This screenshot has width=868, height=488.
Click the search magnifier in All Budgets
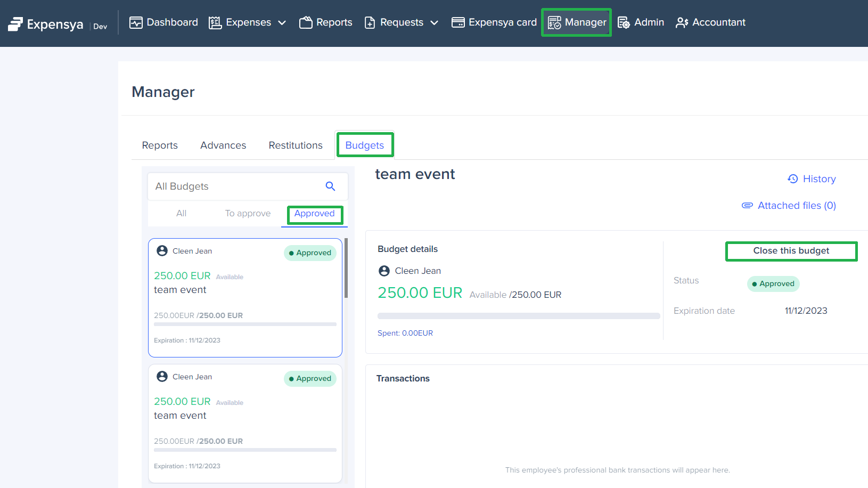coord(330,186)
